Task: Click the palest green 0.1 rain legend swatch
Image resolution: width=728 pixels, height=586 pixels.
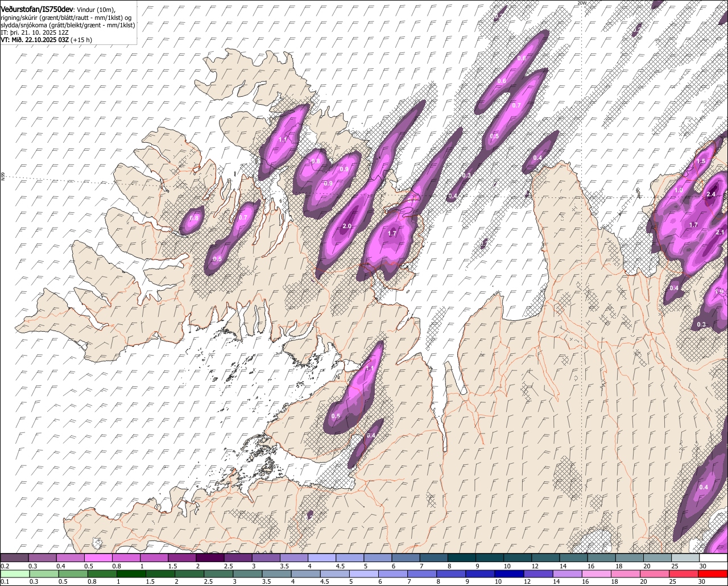Action: pyautogui.click(x=14, y=573)
